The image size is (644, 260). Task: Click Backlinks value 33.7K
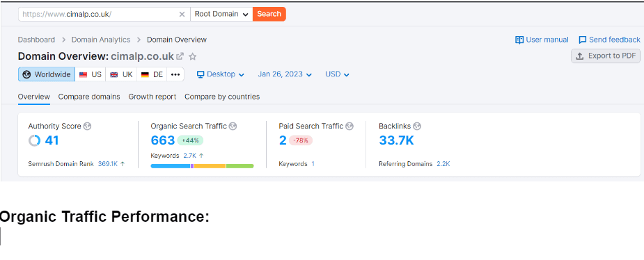[x=396, y=140]
